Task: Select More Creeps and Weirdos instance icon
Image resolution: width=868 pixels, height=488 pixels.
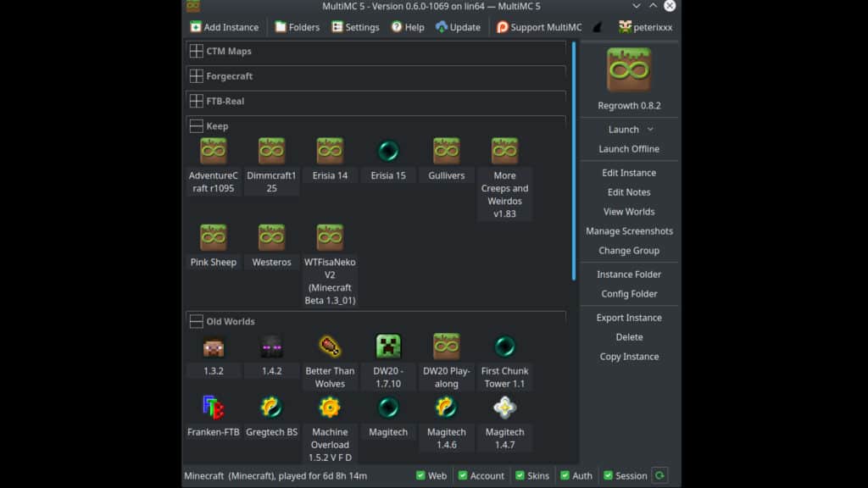Action: point(504,151)
